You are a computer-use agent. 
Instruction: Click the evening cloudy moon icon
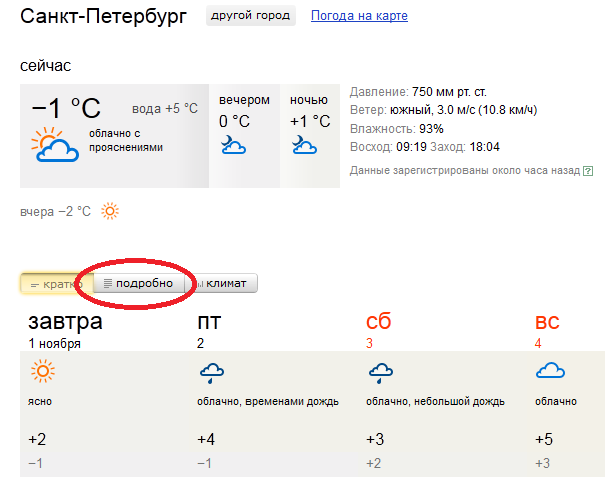(233, 147)
